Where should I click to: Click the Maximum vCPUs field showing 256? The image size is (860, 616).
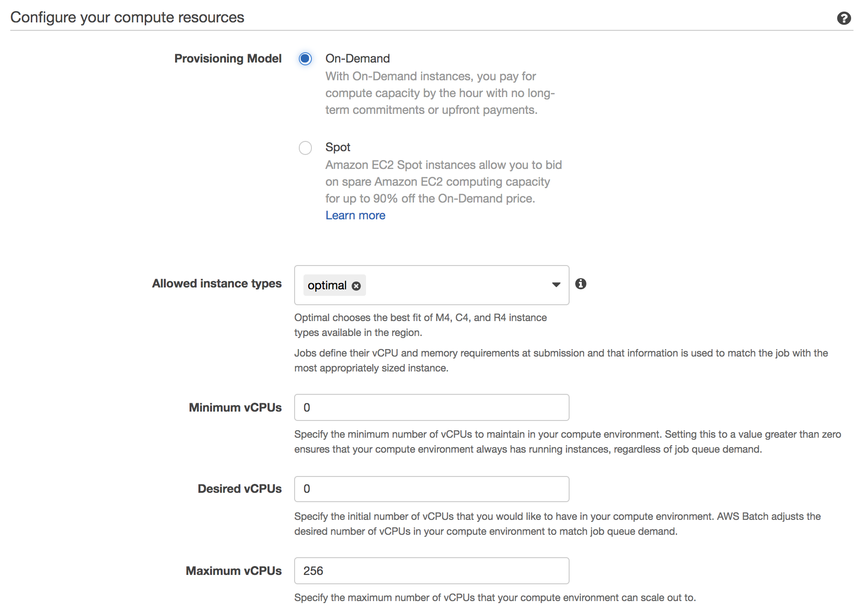pos(432,571)
